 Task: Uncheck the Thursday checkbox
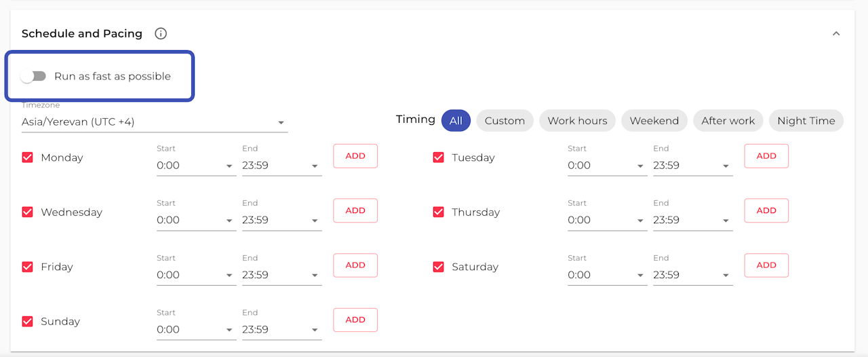click(x=439, y=212)
